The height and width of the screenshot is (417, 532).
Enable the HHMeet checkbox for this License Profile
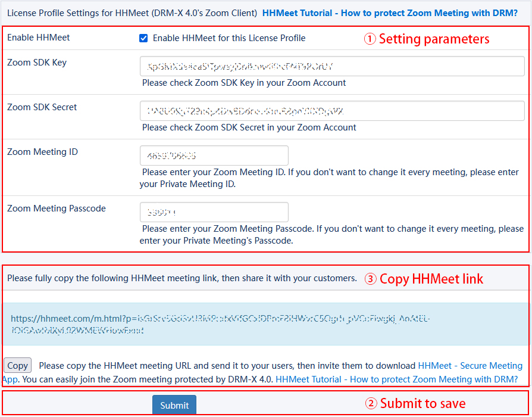coord(143,38)
